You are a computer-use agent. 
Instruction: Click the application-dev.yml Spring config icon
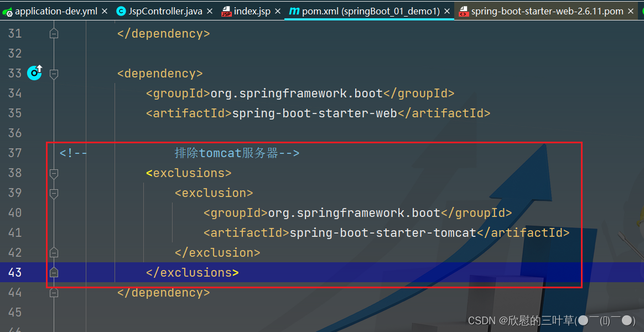7,12
